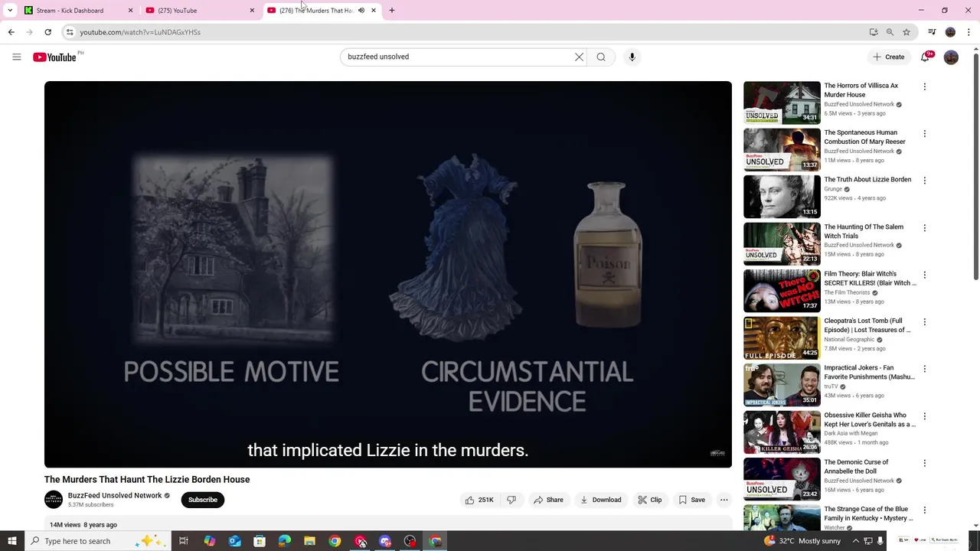This screenshot has width=980, height=551.
Task: Close the (275) YouTube tab
Action: click(x=252, y=11)
